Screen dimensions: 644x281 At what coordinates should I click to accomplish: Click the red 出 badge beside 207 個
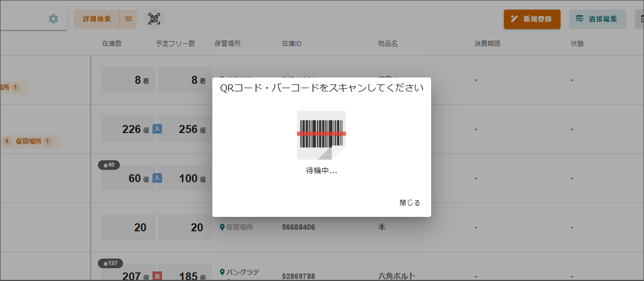(x=157, y=276)
